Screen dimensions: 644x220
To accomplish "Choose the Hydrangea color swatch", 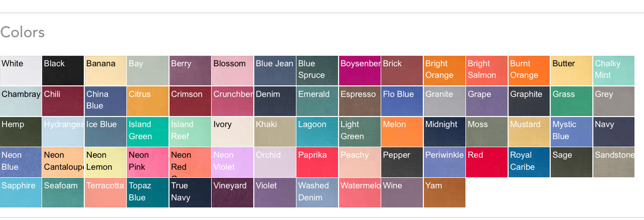I will [x=63, y=132].
